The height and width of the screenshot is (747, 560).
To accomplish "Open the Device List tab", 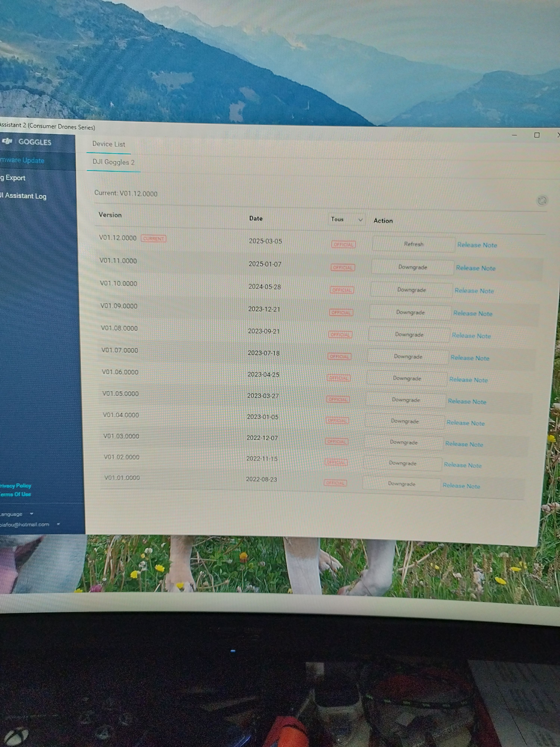I will tap(108, 144).
